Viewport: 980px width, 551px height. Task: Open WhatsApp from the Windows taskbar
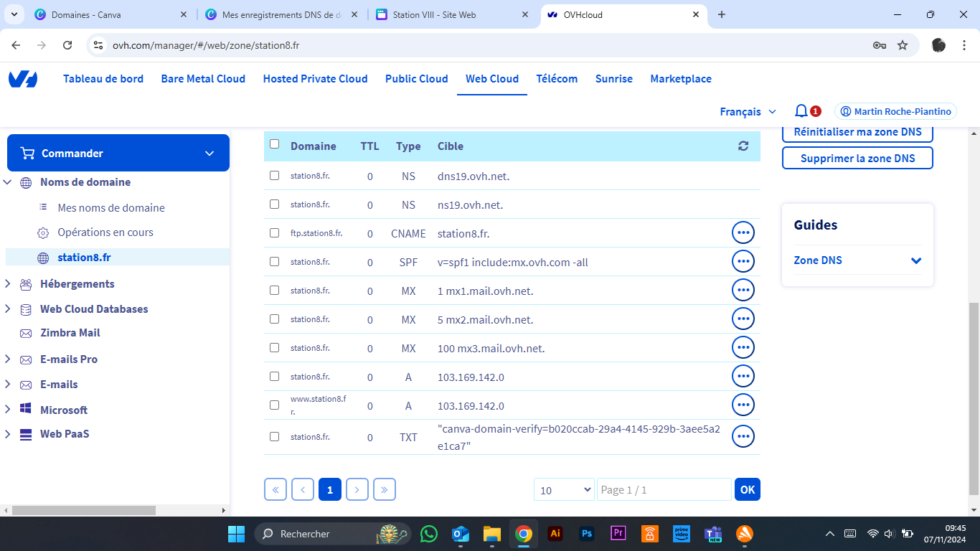click(429, 534)
